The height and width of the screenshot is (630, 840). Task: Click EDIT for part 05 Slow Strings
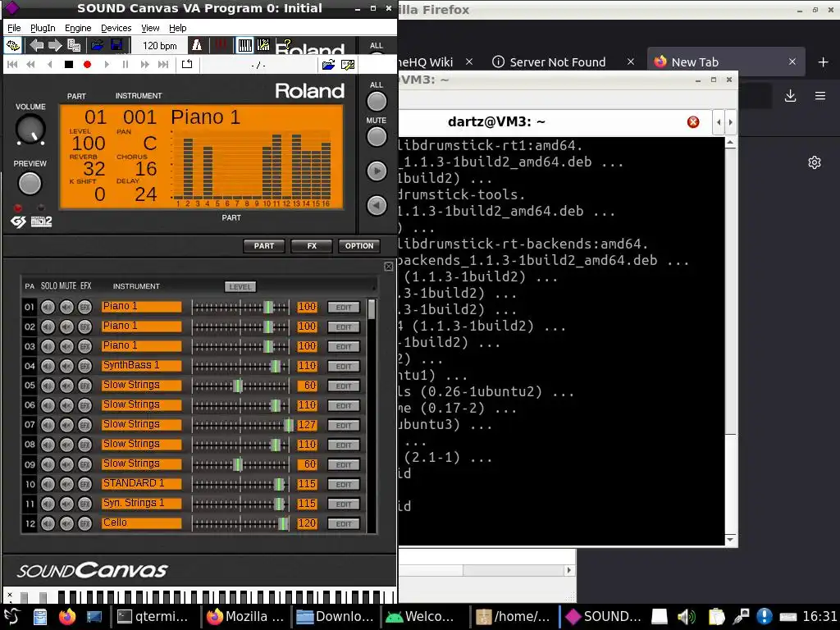(344, 386)
